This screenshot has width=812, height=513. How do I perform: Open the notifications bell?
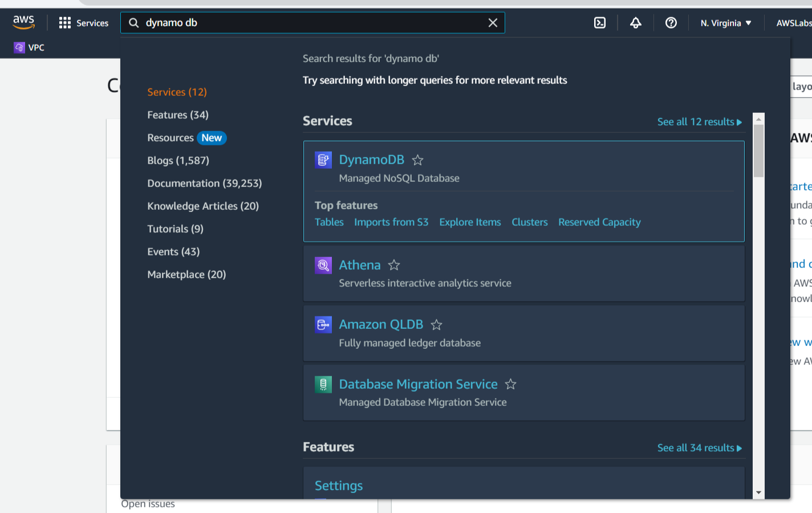click(635, 23)
